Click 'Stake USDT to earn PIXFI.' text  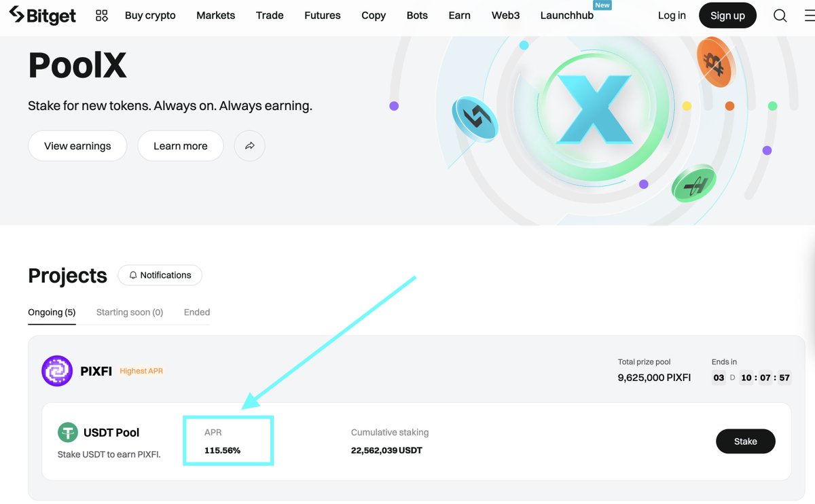[109, 454]
